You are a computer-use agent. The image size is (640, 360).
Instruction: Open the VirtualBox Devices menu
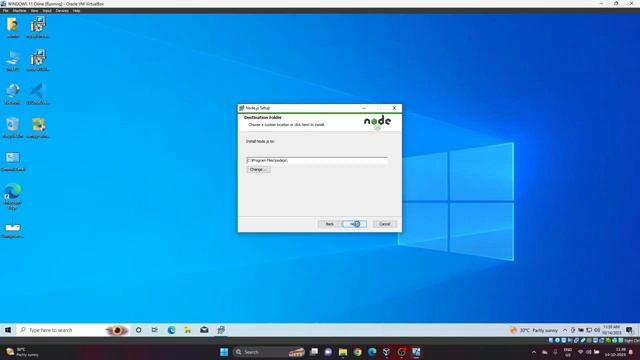point(62,11)
